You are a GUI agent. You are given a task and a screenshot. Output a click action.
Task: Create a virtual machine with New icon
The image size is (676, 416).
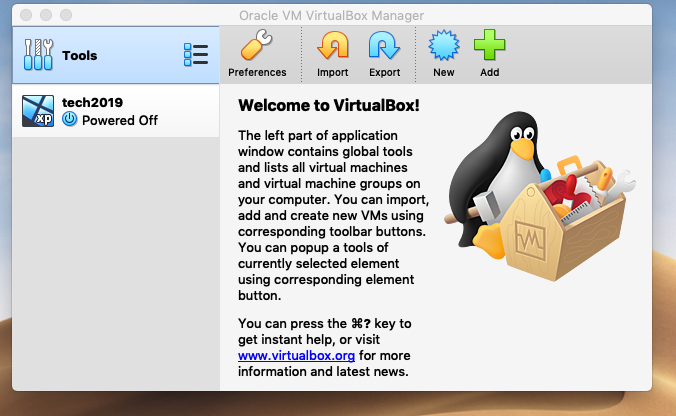pyautogui.click(x=444, y=45)
